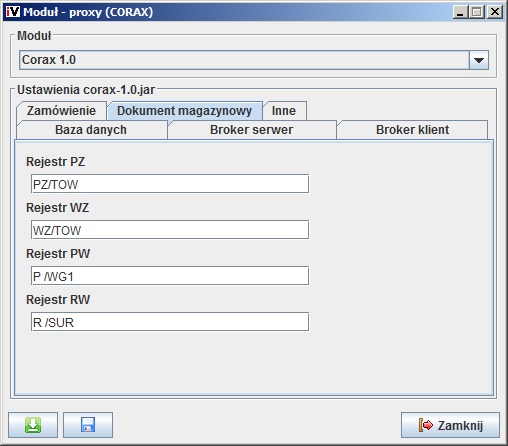Minimize the Moduł proxy window

pyautogui.click(x=460, y=12)
